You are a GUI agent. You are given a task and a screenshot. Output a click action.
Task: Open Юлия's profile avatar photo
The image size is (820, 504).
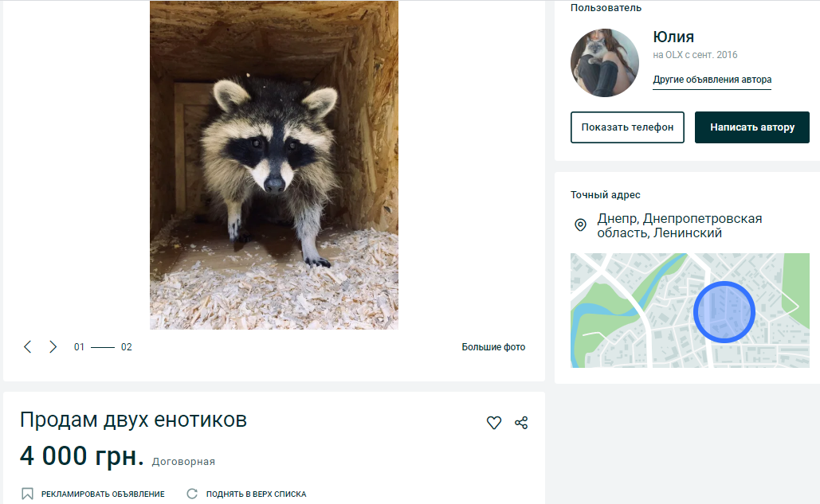click(x=604, y=62)
